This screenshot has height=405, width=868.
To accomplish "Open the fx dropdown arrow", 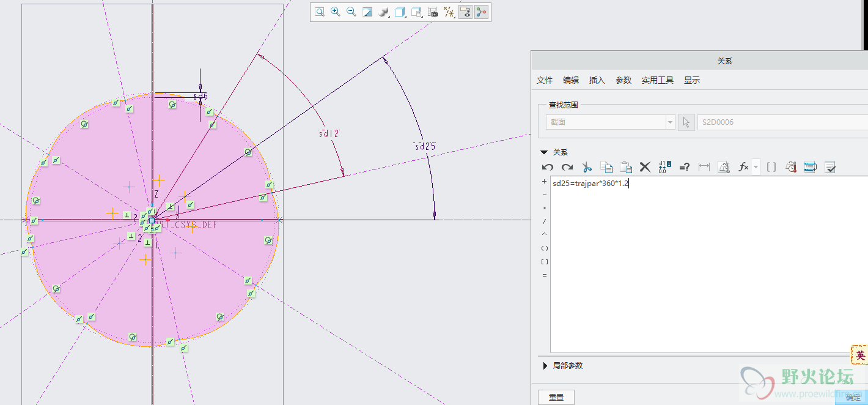I will tap(756, 167).
